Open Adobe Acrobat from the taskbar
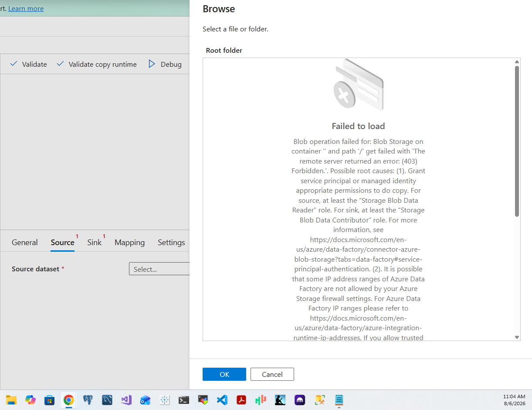Screen dimensions: 532x410 (x=241, y=400)
